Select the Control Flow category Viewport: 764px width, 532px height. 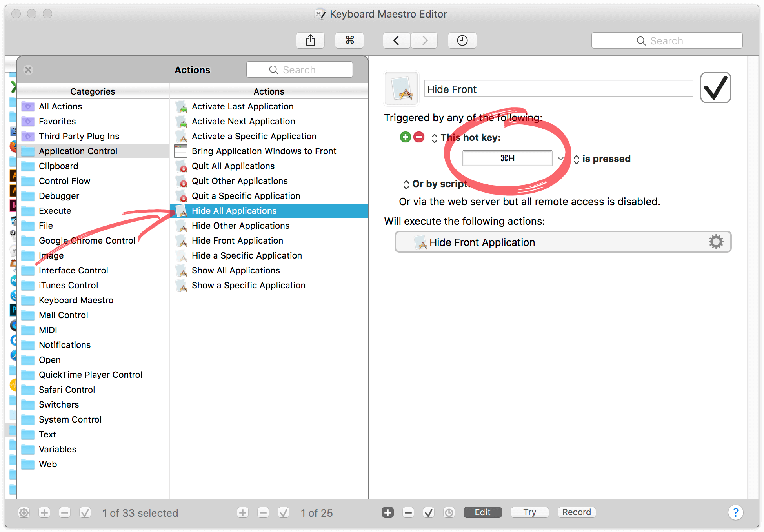tap(93, 181)
